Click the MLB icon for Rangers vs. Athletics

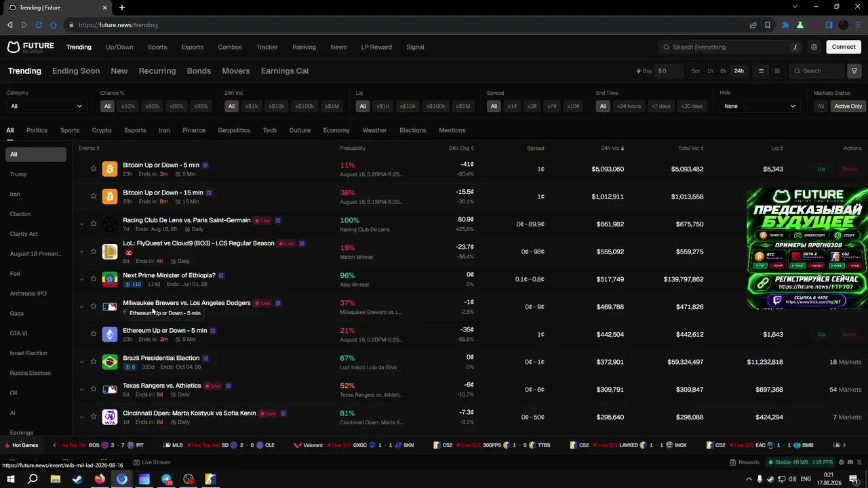point(110,389)
